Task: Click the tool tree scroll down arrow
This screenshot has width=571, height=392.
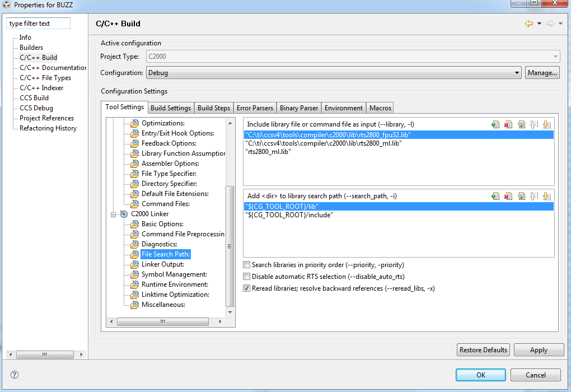Action: click(230, 312)
